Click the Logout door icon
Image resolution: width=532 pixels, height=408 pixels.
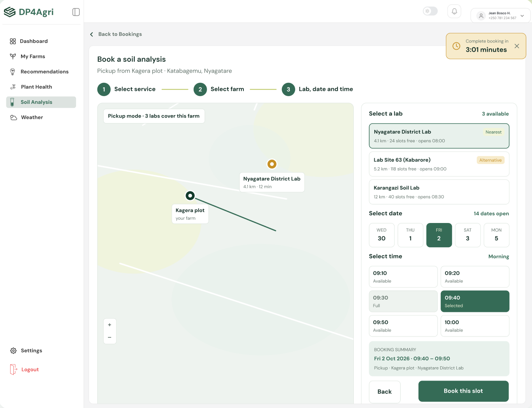click(x=13, y=370)
